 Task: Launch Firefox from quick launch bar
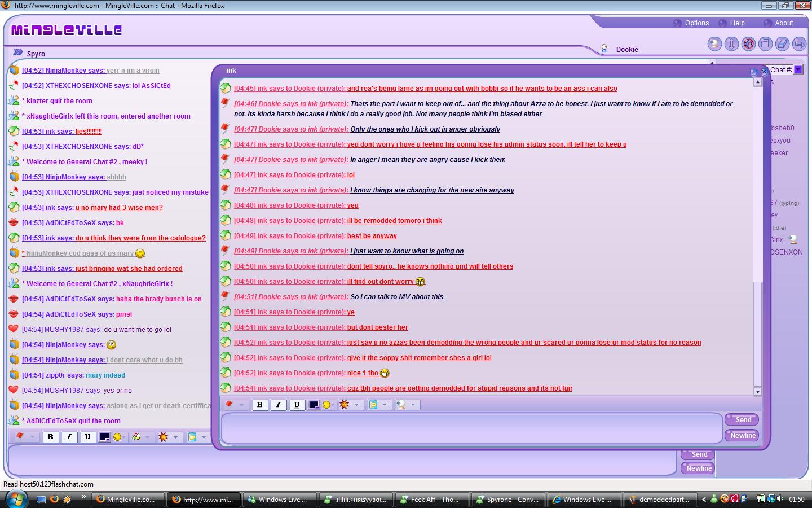pos(54,500)
